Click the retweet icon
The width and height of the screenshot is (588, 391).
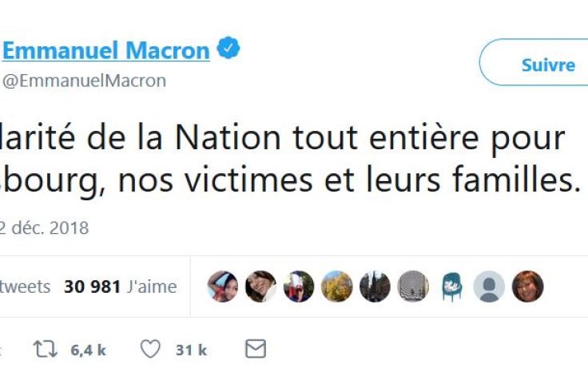click(x=46, y=349)
